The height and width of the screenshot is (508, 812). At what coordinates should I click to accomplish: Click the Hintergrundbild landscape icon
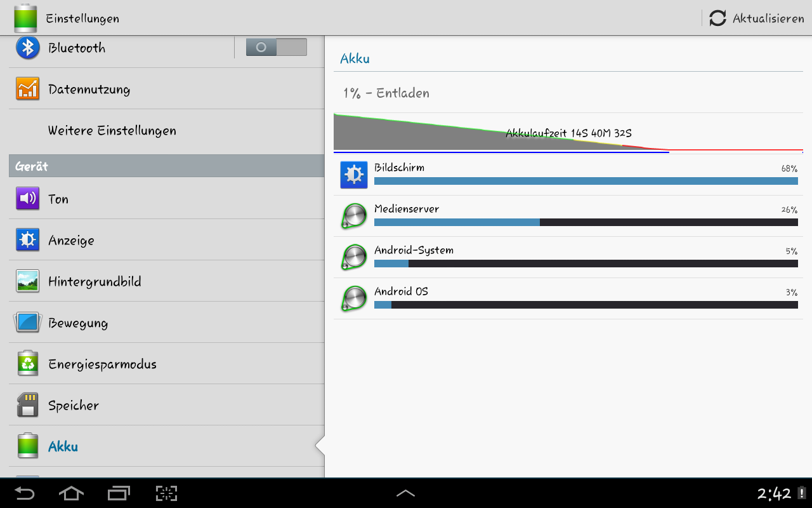(28, 281)
